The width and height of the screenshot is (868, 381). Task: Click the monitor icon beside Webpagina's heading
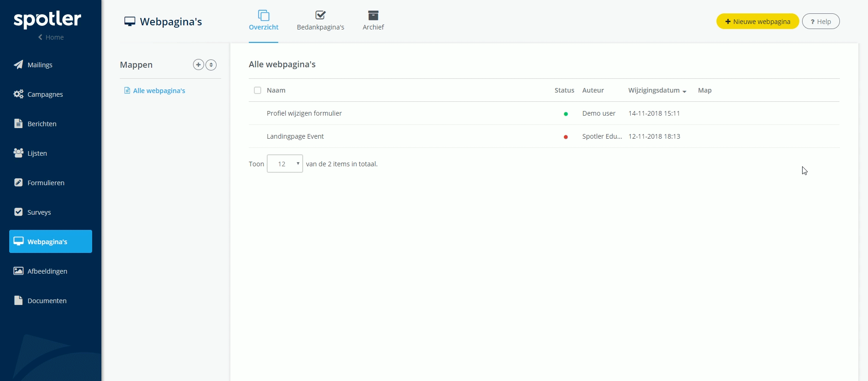pyautogui.click(x=130, y=22)
